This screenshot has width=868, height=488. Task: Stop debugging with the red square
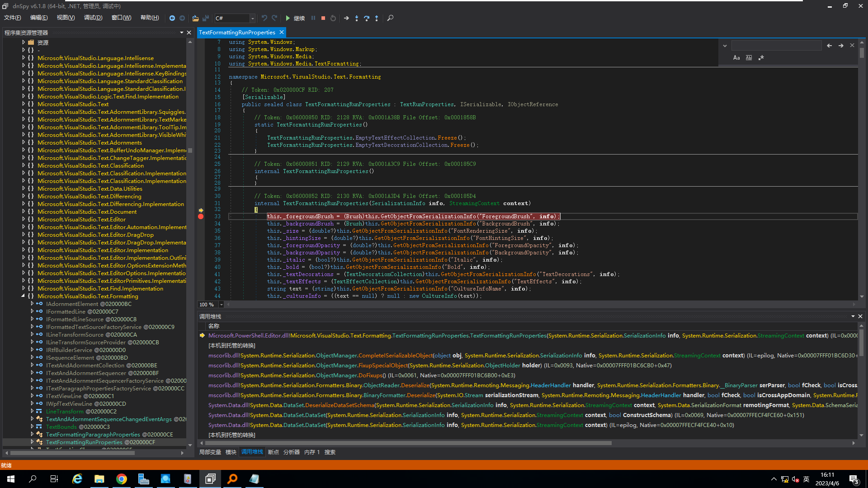tap(323, 18)
